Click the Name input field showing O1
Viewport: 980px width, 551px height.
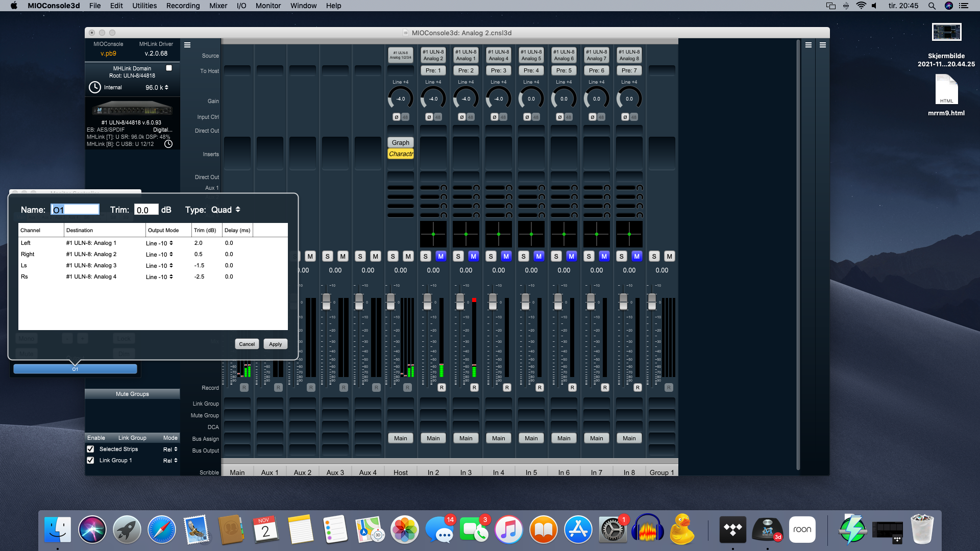74,209
